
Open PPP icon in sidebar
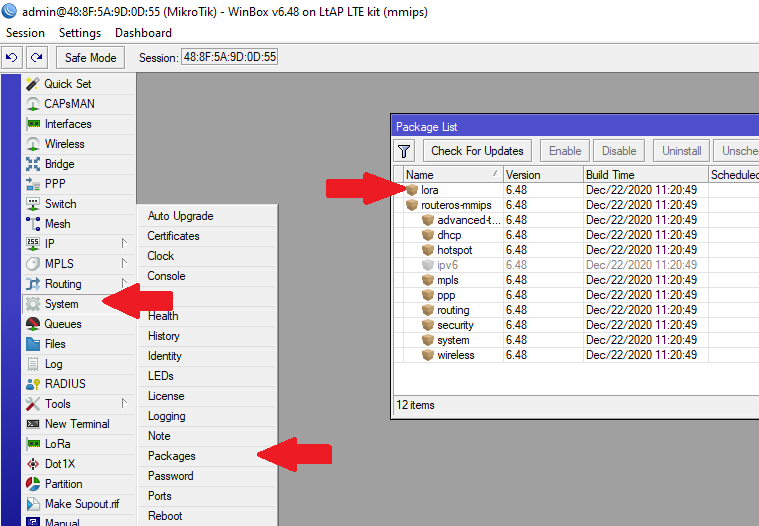click(x=32, y=184)
